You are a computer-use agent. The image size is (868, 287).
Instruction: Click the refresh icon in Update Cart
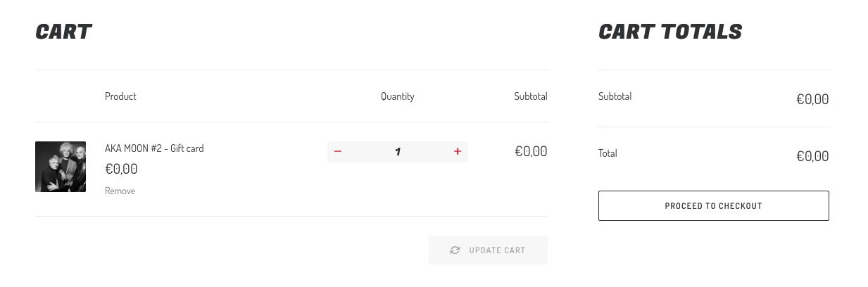point(455,250)
